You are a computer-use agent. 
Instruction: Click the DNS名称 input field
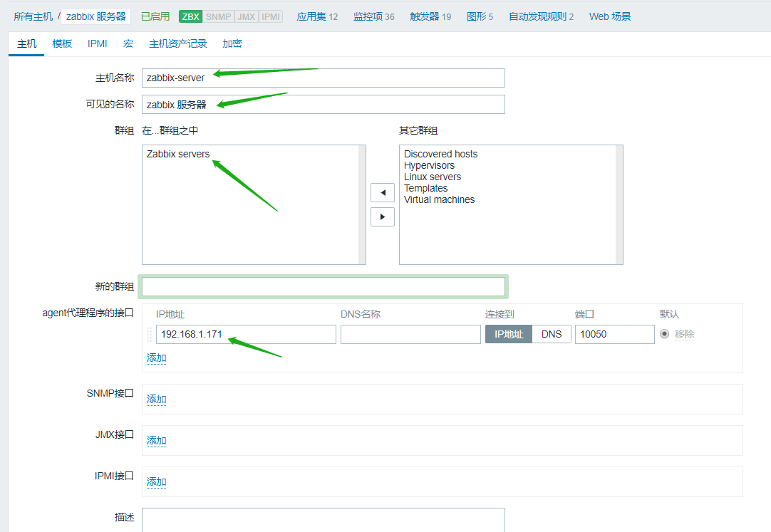click(410, 334)
